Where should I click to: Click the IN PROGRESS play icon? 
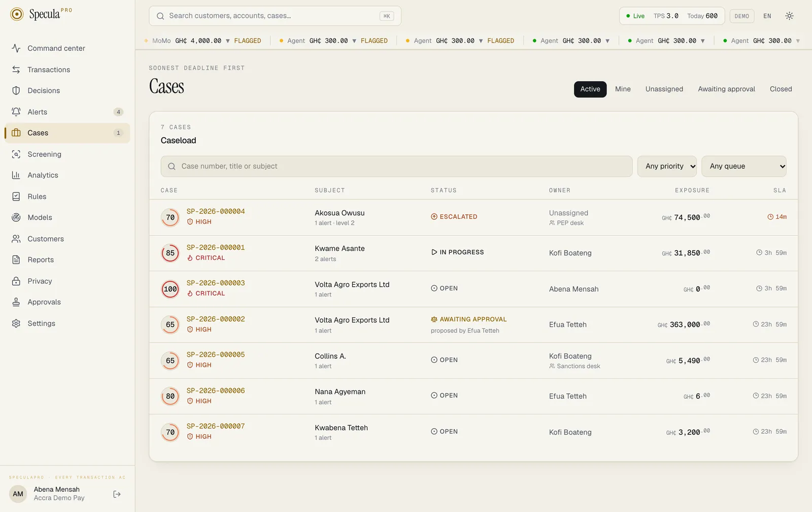pos(434,252)
